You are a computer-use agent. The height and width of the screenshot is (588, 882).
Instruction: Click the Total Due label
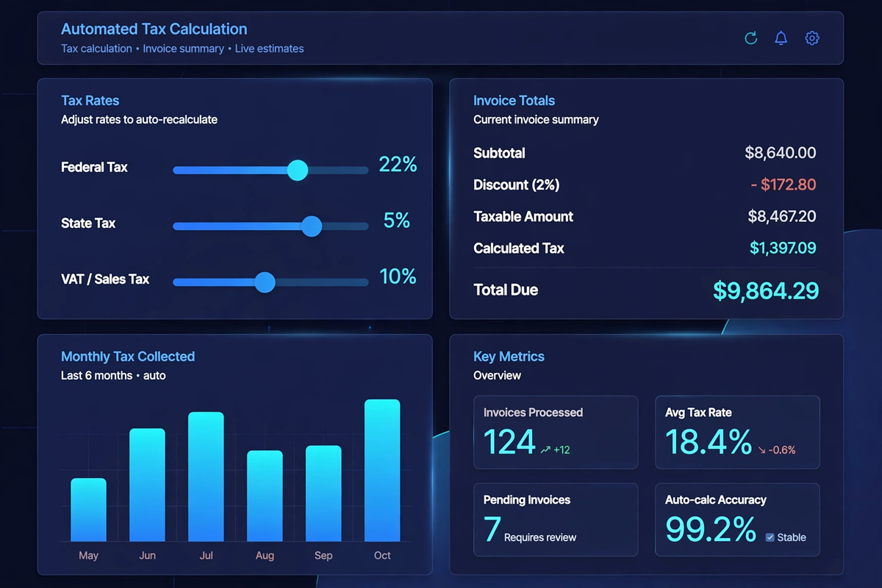506,290
